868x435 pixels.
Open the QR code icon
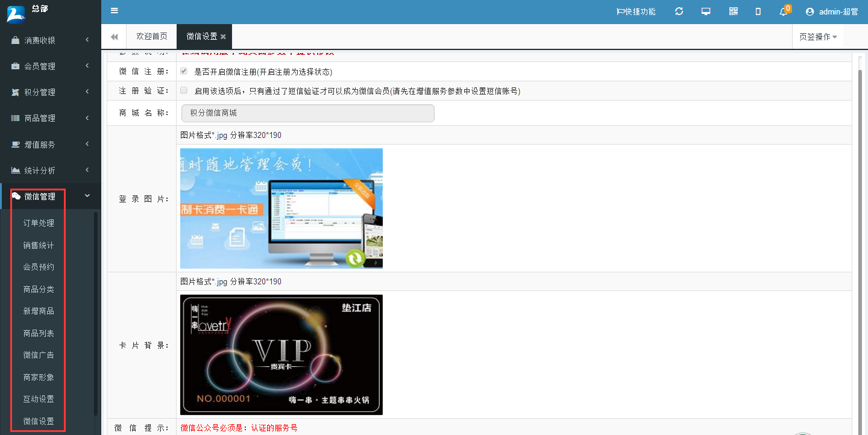(733, 11)
